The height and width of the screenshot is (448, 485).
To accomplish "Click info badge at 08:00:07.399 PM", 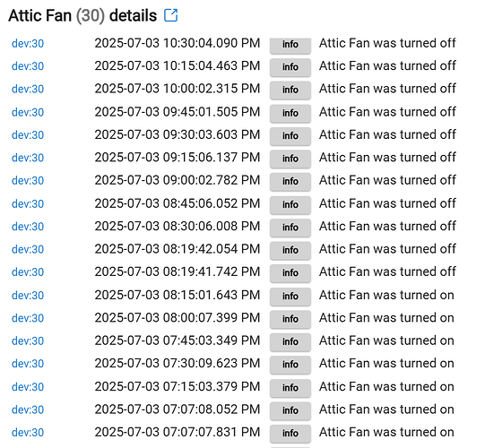I will 290,319.
